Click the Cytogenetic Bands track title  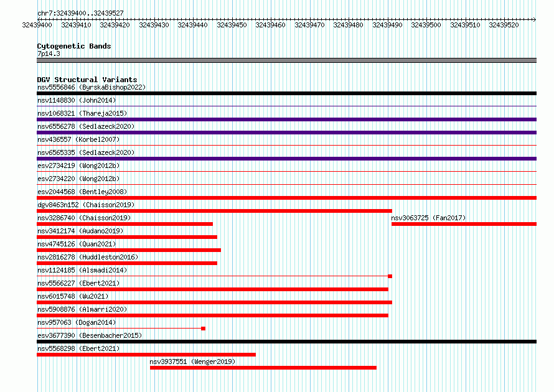click(74, 46)
